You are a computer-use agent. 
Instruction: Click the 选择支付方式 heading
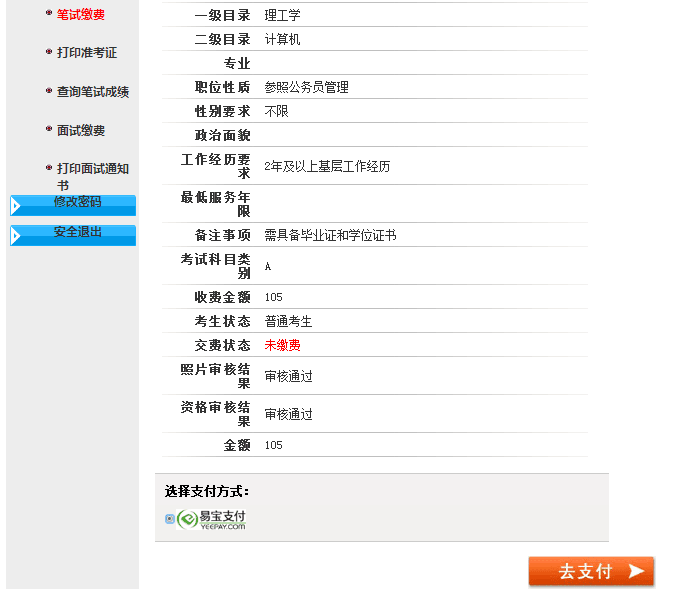point(207,491)
